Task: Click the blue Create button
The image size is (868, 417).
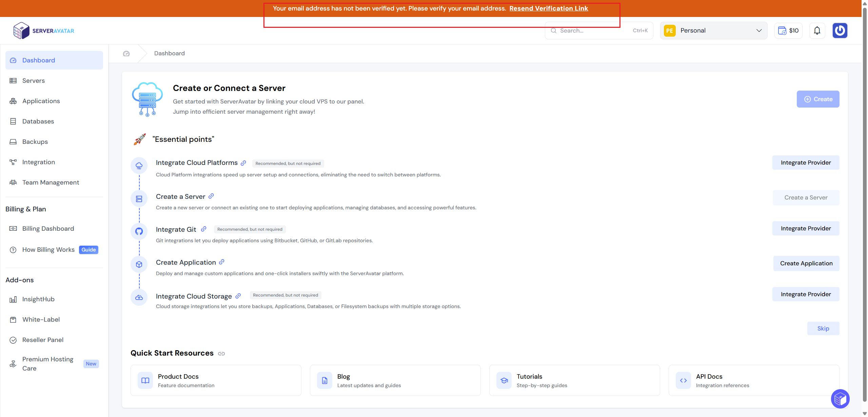Action: pos(818,99)
